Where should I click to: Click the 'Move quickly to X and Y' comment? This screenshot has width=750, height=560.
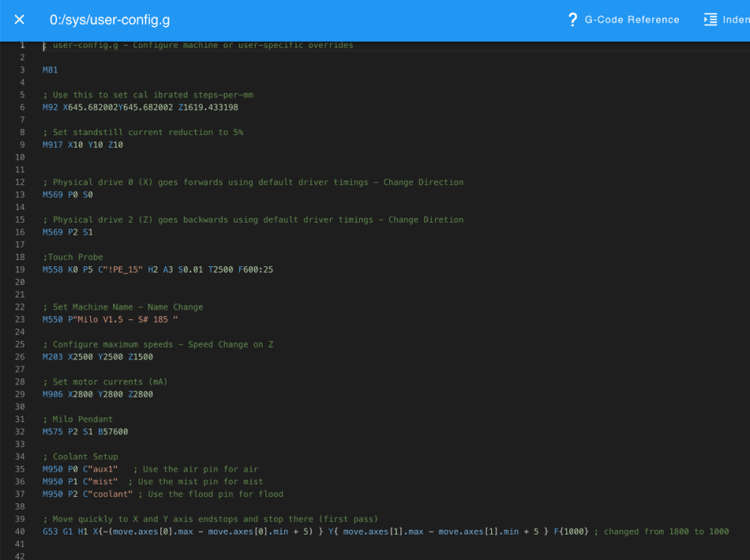(x=211, y=519)
